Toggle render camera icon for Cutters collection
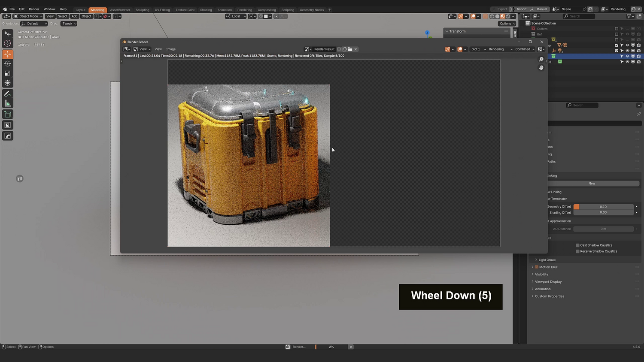The height and width of the screenshot is (362, 644). [638, 29]
